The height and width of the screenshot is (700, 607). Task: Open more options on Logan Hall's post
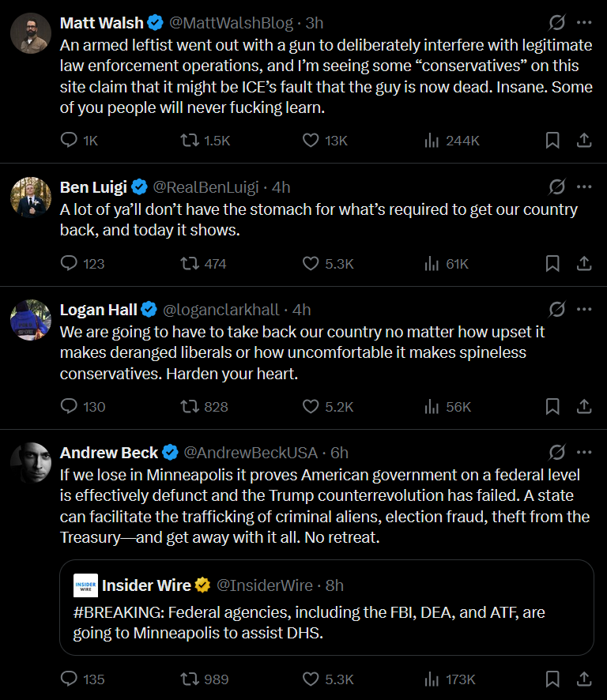tap(584, 310)
